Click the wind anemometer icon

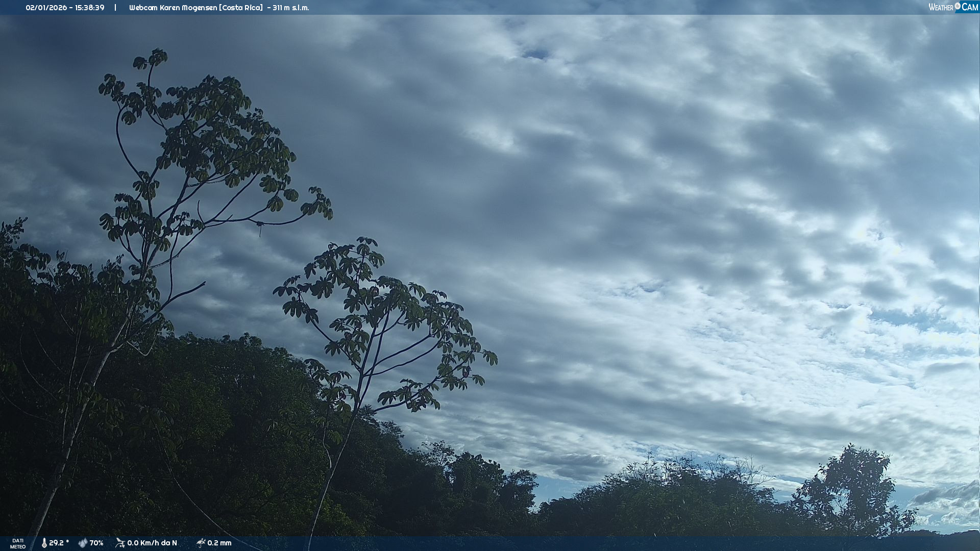[120, 543]
